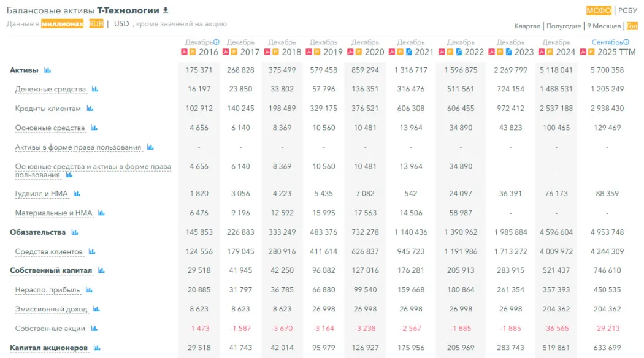Screen dimensions: 644x358
Task: Open the orange presentation icon for 2019
Action: point(316,52)
